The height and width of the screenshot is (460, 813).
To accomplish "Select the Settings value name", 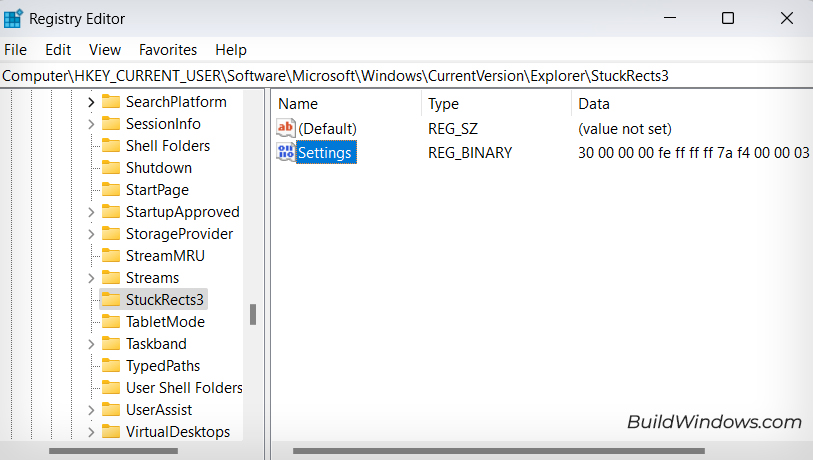I will coord(325,152).
